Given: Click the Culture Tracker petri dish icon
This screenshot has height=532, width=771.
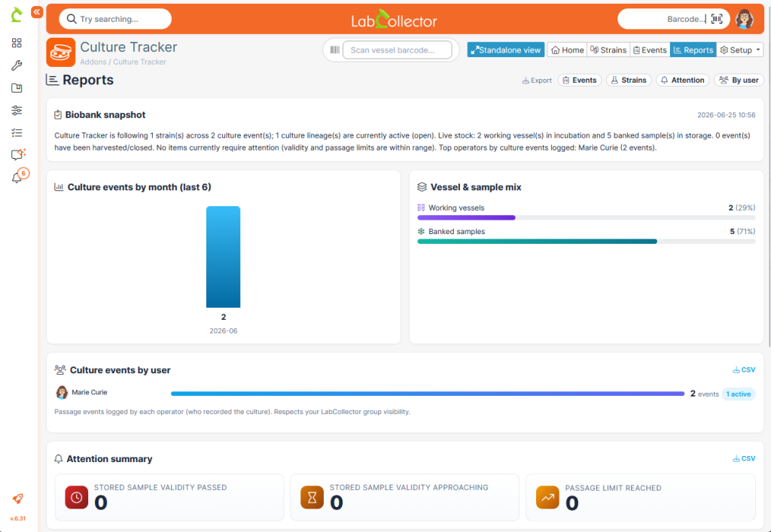Looking at the screenshot, I should coord(61,52).
